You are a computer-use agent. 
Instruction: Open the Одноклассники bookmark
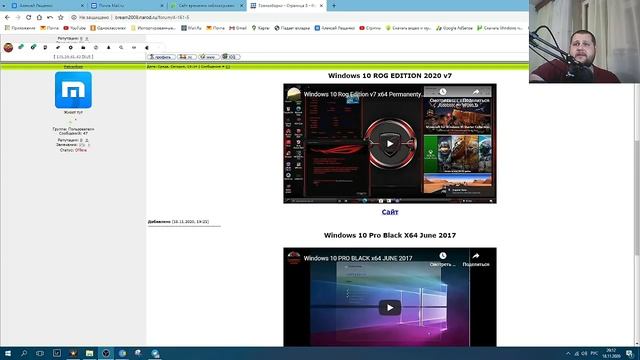(x=108, y=28)
